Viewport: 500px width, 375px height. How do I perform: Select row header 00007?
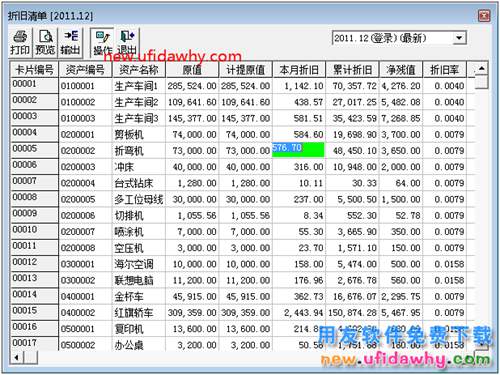pyautogui.click(x=34, y=182)
